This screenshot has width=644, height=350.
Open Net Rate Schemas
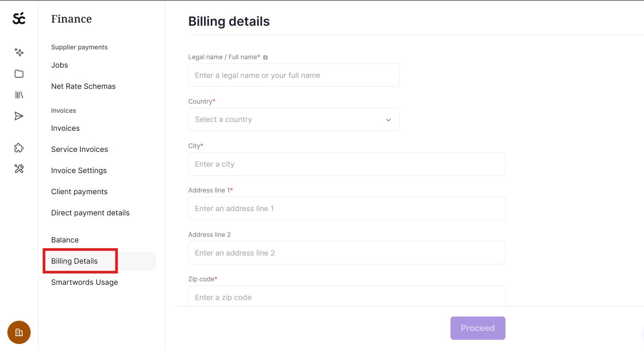coord(83,86)
